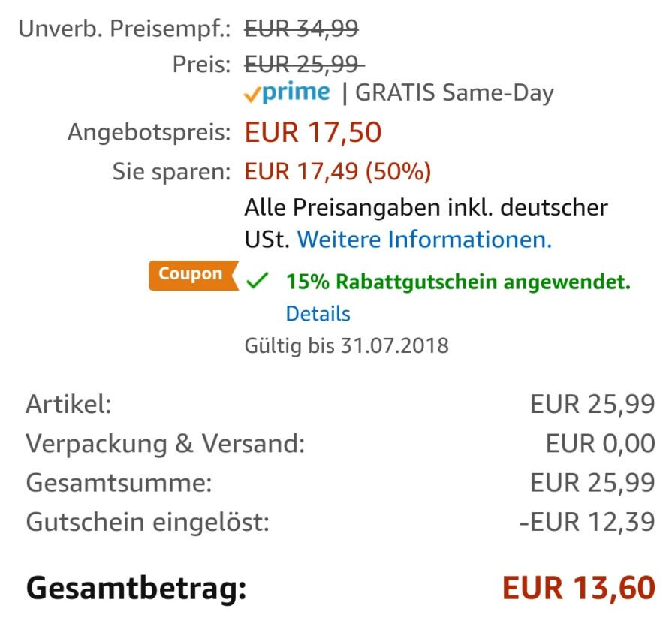Open the Weitere Informationen link

[x=424, y=239]
